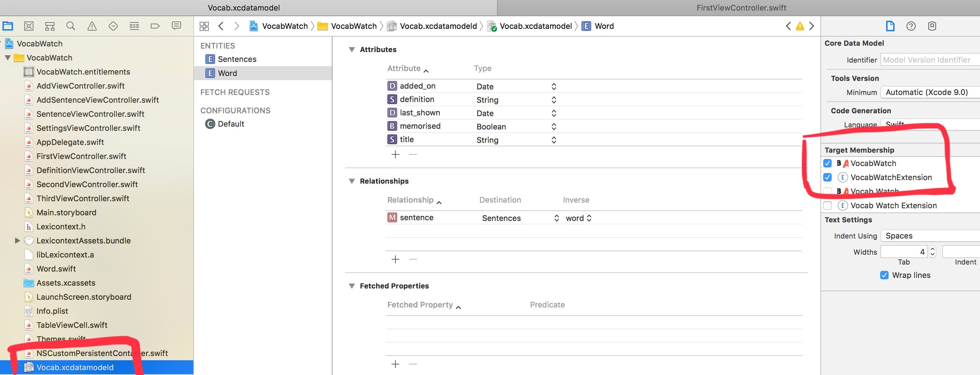
Task: Open the Breakpoint navigator icon
Action: pos(155,26)
